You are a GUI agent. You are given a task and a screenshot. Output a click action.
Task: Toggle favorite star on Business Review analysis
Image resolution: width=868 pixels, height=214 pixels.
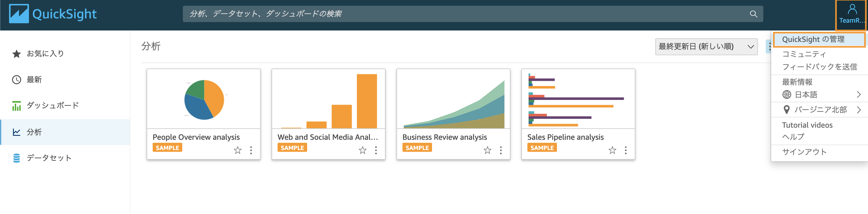point(488,150)
